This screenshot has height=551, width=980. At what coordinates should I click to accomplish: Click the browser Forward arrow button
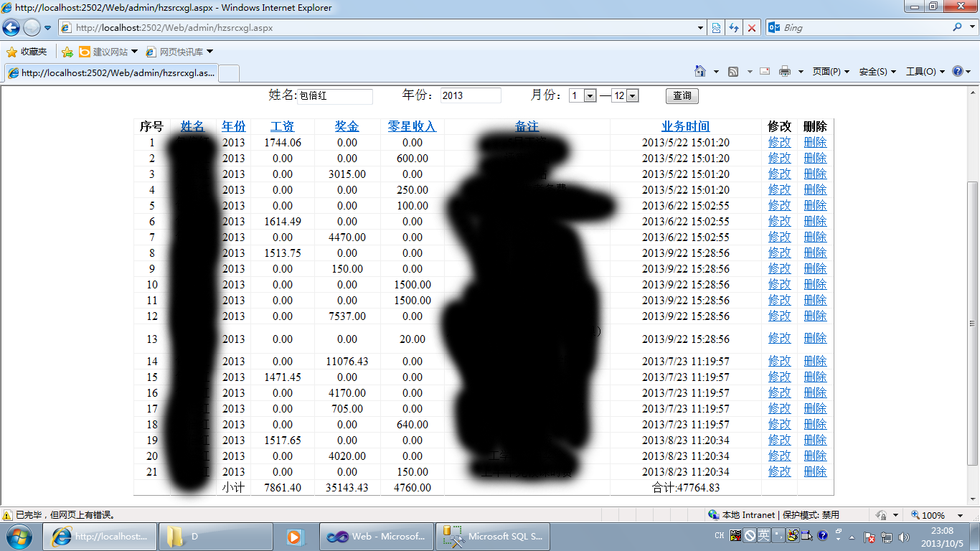coord(32,28)
